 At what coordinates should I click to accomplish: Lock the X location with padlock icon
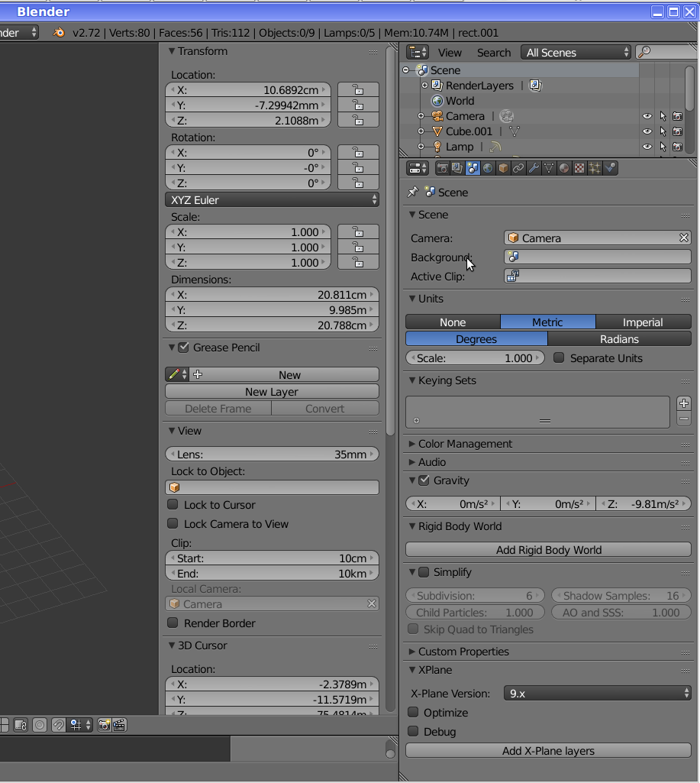click(357, 89)
